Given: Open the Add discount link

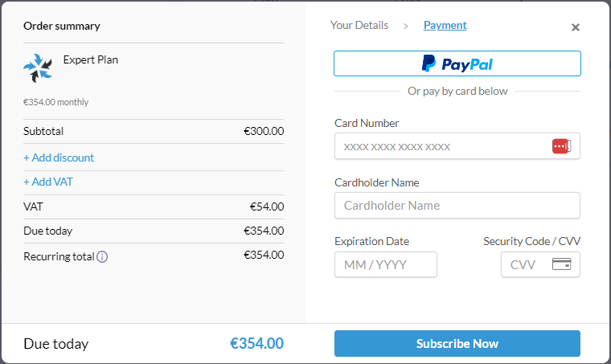Looking at the screenshot, I should point(59,157).
